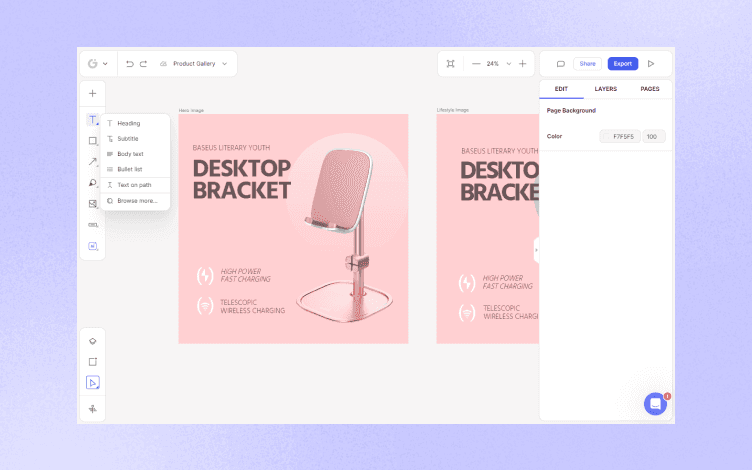Open the comments icon
The image size is (752, 470).
click(561, 64)
